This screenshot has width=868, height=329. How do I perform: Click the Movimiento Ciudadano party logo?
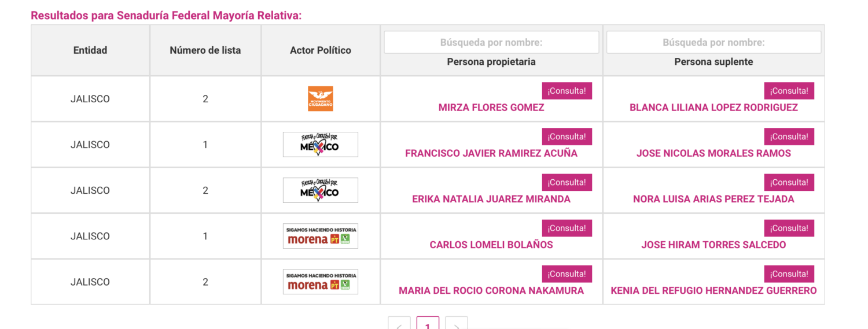(320, 99)
